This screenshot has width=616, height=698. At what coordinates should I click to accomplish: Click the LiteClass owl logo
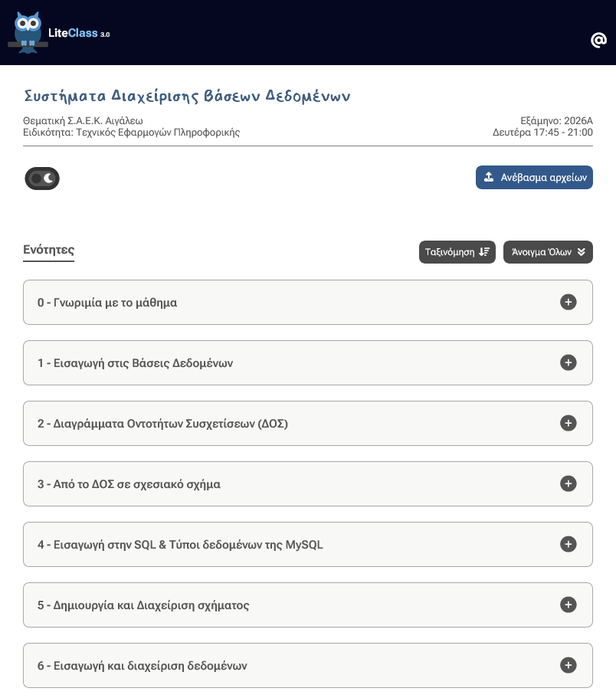click(x=28, y=32)
